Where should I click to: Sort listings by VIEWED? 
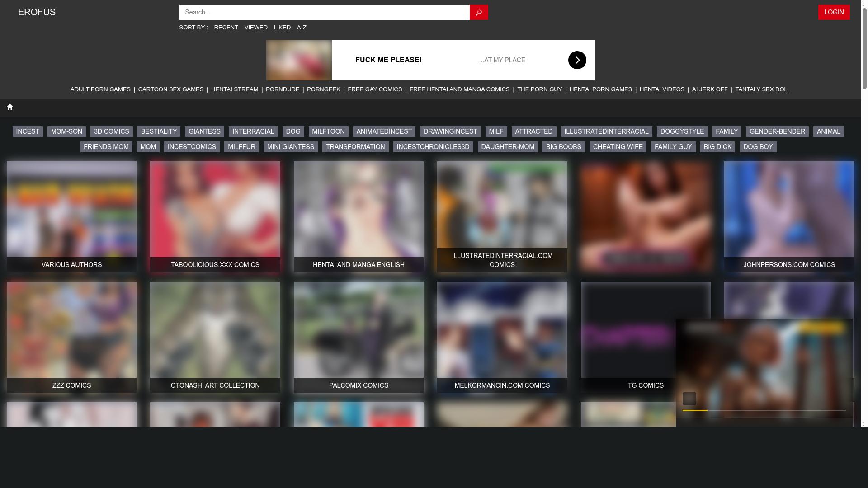[255, 28]
